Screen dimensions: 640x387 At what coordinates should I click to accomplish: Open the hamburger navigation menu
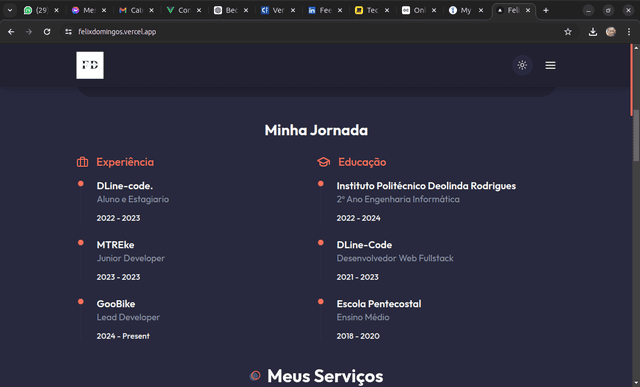(x=550, y=65)
